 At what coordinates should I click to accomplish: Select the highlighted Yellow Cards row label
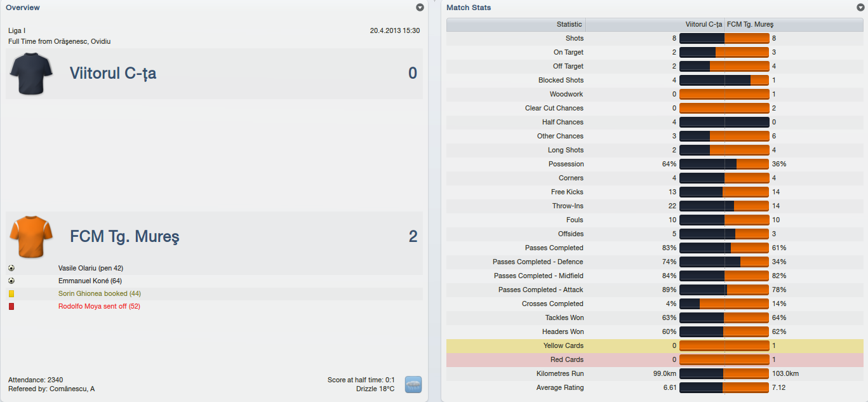(x=563, y=345)
